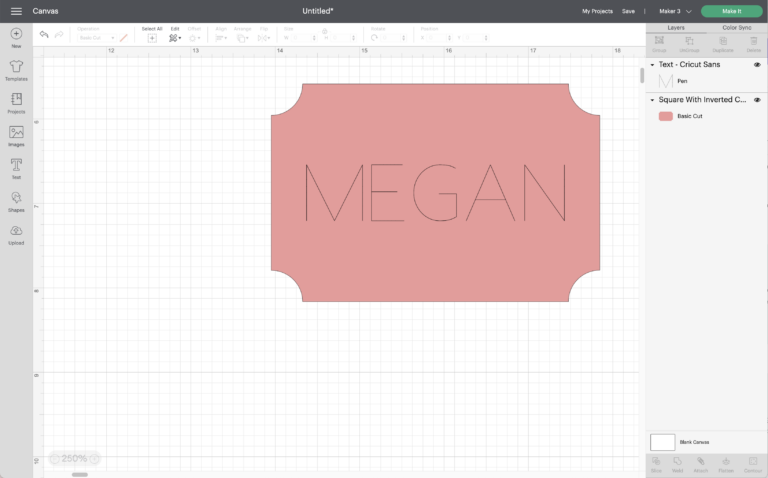Open My Projects link
Viewport: 768px width, 478px height.
596,11
